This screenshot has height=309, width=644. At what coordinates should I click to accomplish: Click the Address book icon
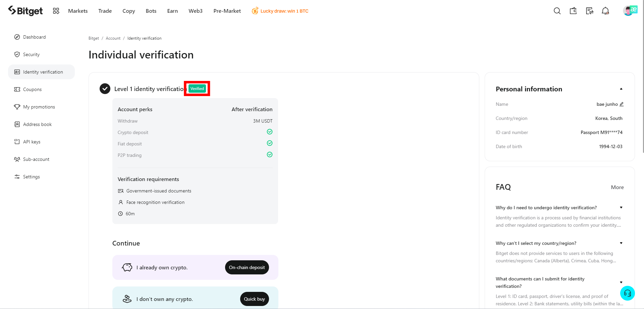[17, 124]
